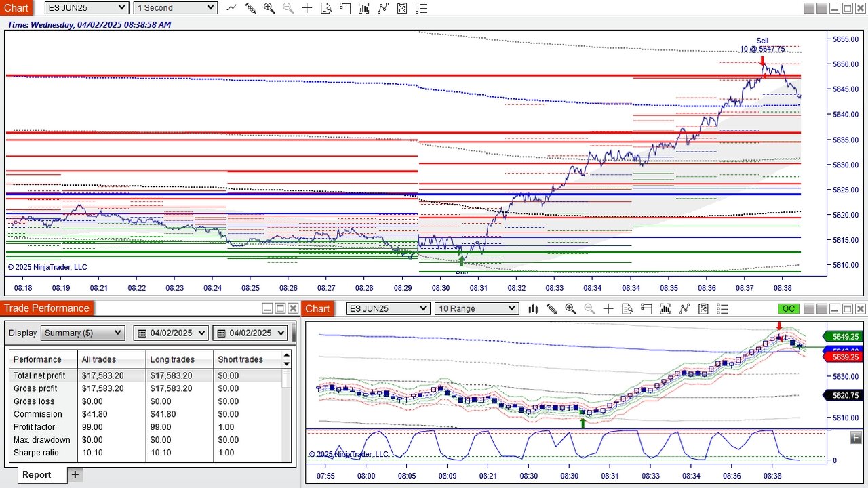Click the table scroll up arrow in Trade Performance
868x488 pixels.
point(287,354)
